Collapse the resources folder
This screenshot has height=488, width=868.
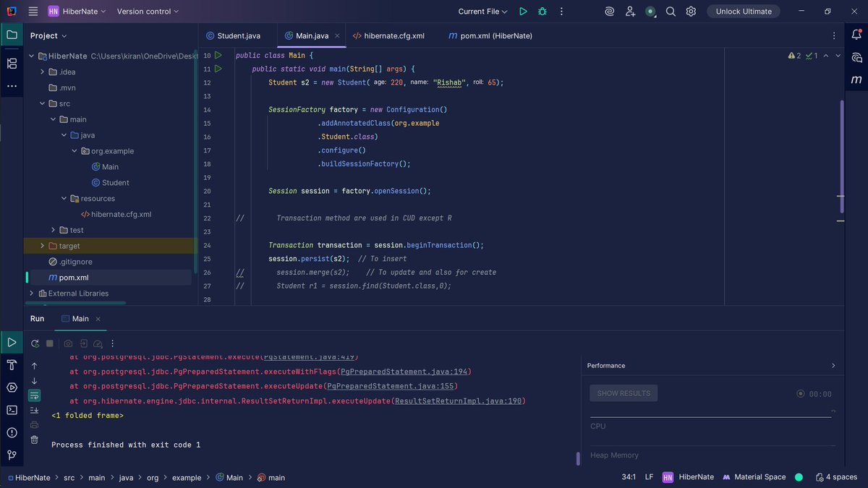[x=64, y=198]
